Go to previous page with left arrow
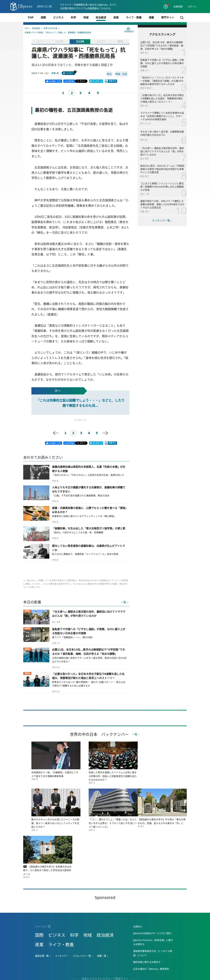The width and height of the screenshot is (210, 980). click(x=56, y=433)
